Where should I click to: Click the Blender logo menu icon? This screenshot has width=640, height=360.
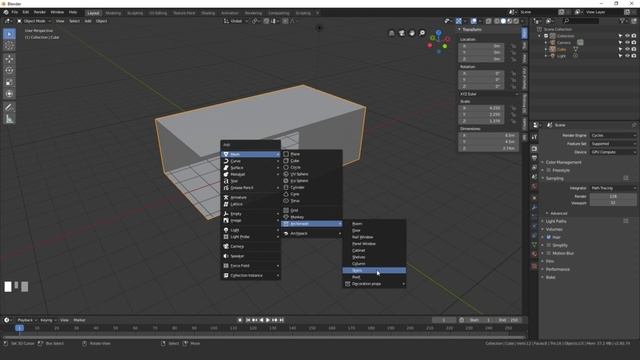(x=6, y=12)
